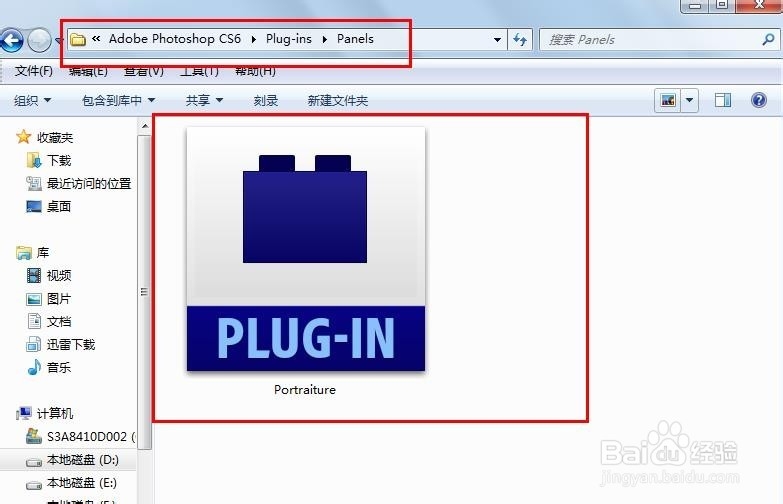Click the S3A8410D002 drive icon
The width and height of the screenshot is (783, 504).
(34, 436)
